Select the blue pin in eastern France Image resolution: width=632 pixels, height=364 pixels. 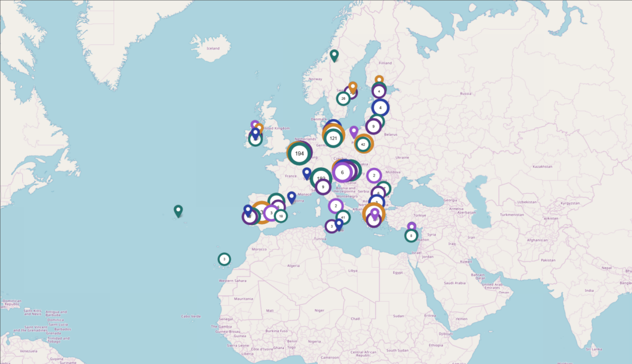(x=307, y=173)
